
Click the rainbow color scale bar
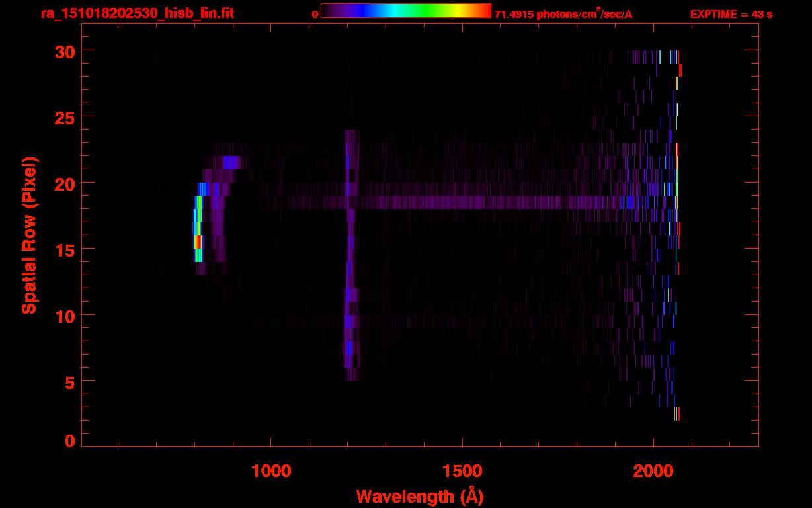pos(406,11)
